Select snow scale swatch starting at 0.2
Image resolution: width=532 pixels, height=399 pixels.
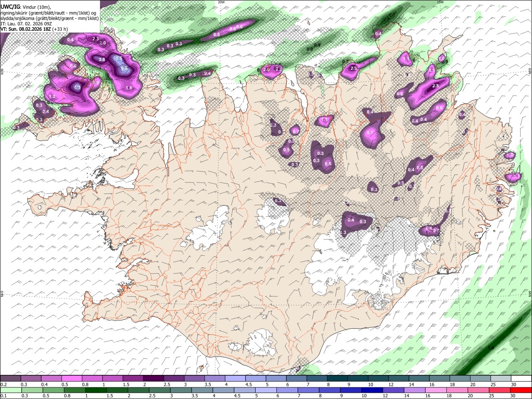pos(10,379)
